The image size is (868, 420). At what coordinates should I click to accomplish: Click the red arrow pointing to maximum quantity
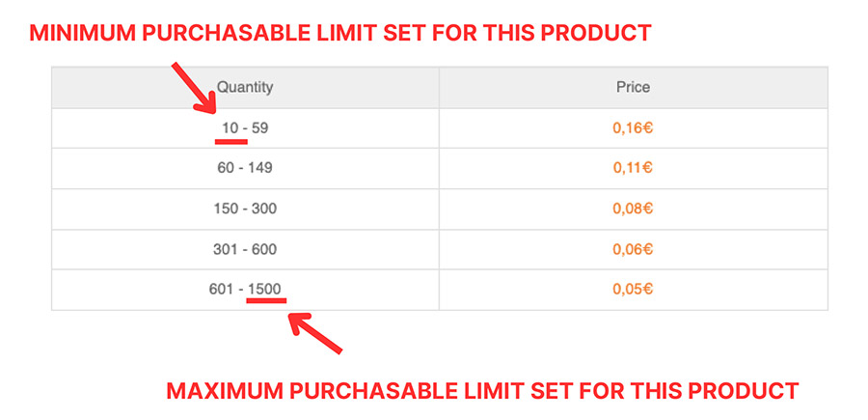coord(315,333)
